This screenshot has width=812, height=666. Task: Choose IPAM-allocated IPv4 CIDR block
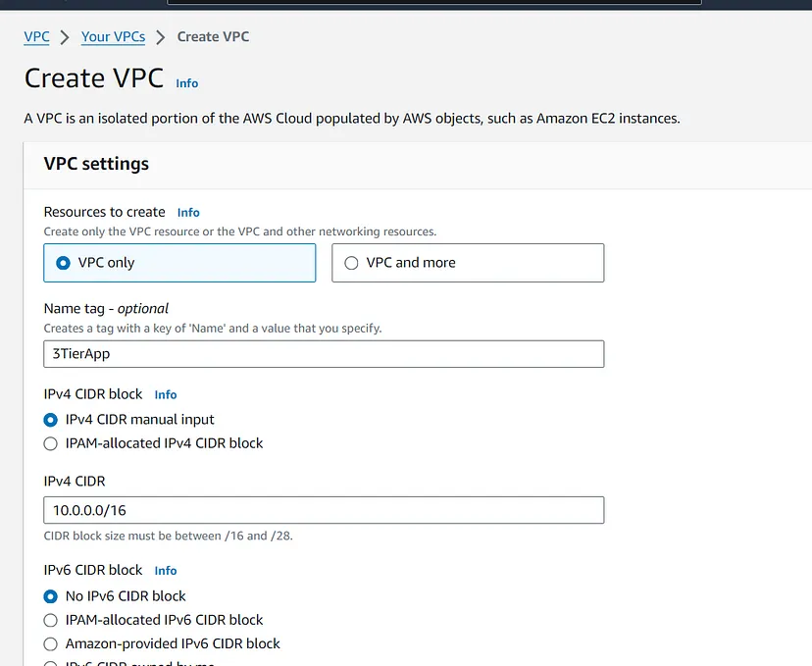point(51,443)
